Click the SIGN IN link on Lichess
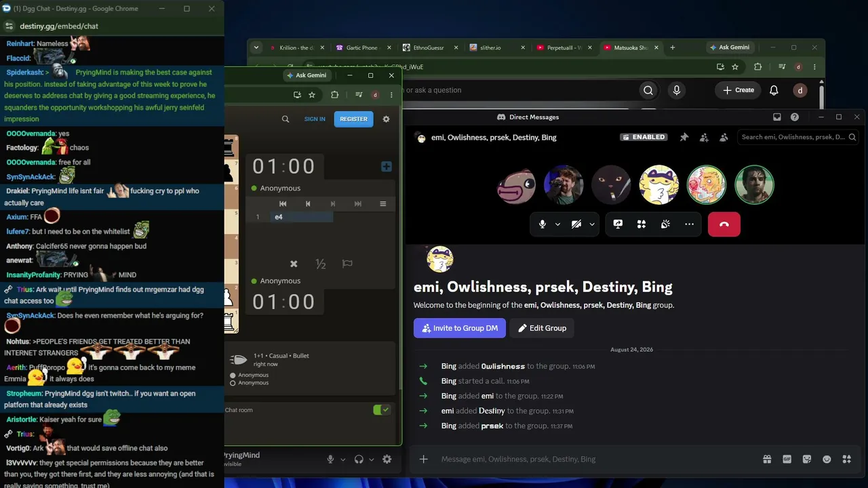This screenshot has width=868, height=488. click(x=315, y=119)
